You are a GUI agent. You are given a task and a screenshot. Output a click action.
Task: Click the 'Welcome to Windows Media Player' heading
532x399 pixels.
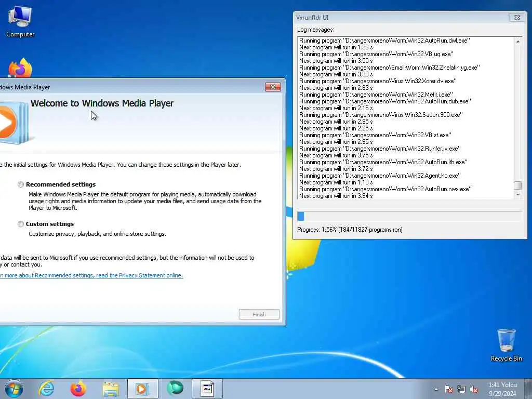pyautogui.click(x=102, y=103)
